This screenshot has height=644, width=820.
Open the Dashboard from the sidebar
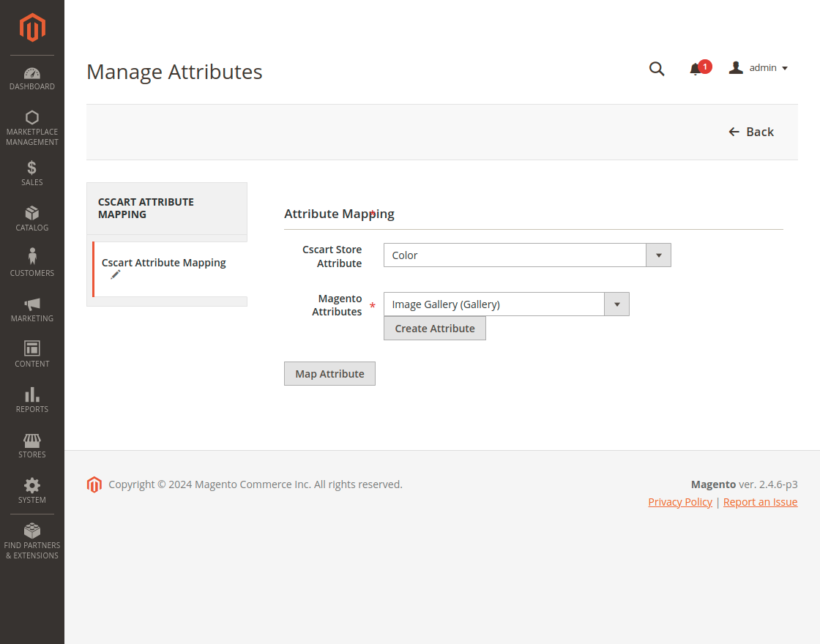click(32, 78)
